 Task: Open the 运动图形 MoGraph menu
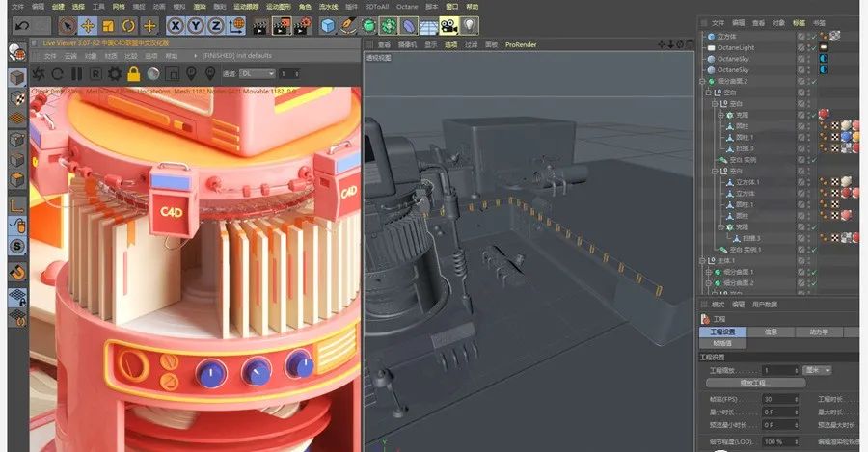tap(279, 7)
